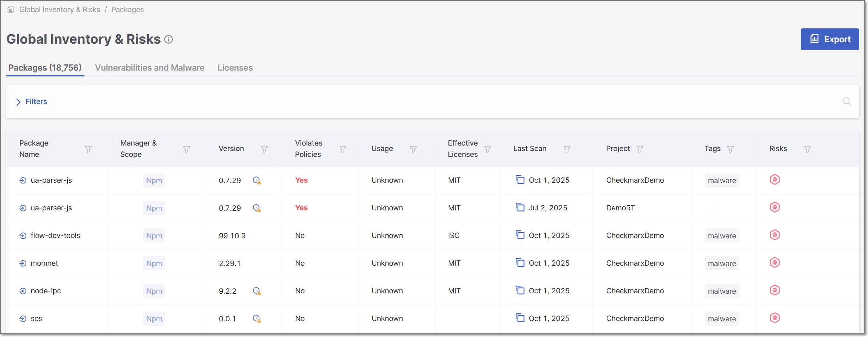Click outdated version warning icon for node-ipc
The width and height of the screenshot is (868, 337).
[257, 291]
